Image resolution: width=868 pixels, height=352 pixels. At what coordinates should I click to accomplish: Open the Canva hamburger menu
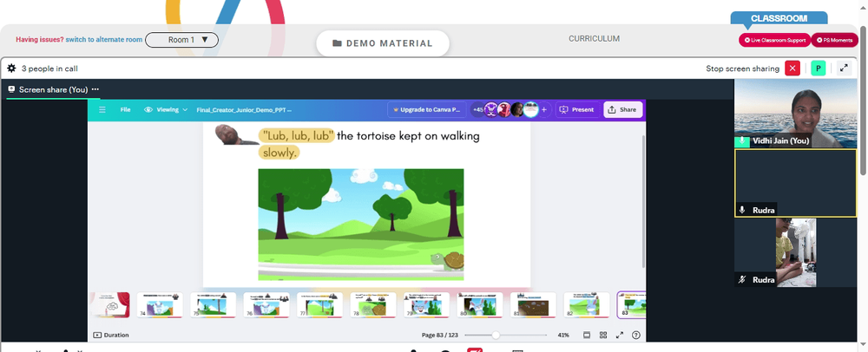102,109
